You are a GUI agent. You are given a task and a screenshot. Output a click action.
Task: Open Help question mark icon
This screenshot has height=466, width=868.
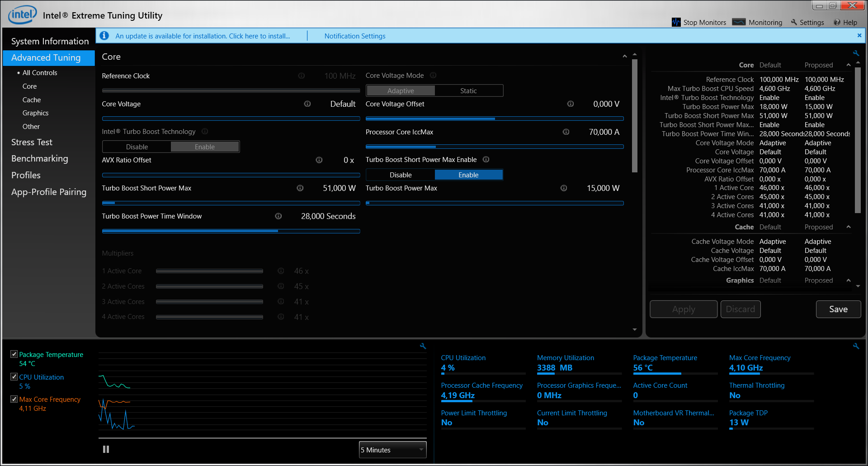tap(837, 22)
